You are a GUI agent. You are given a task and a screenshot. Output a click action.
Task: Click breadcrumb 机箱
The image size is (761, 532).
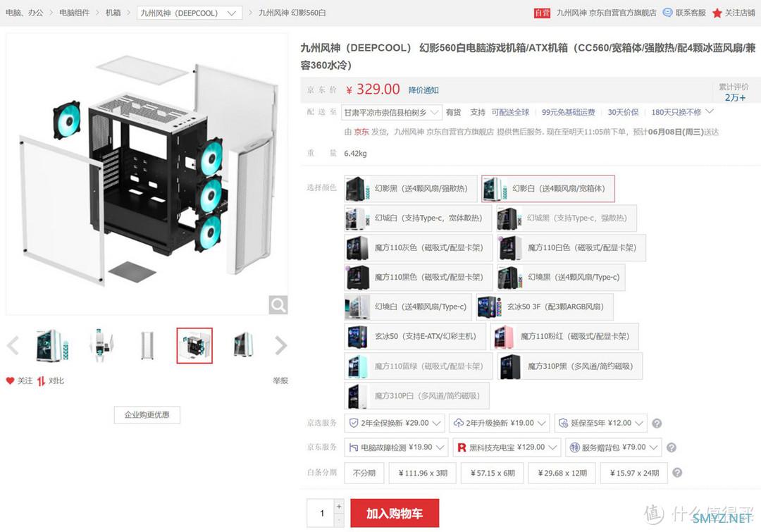click(113, 13)
